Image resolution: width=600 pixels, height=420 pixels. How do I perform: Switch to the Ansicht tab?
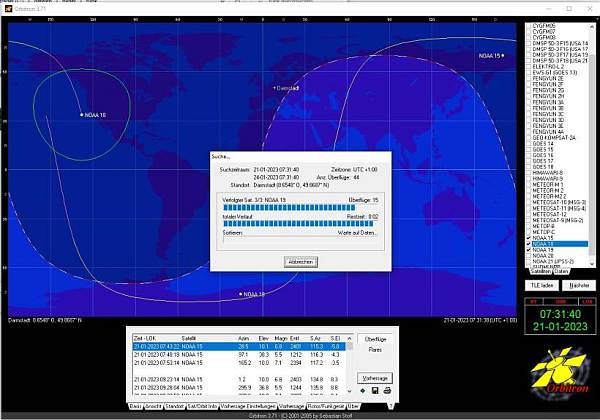tap(153, 406)
